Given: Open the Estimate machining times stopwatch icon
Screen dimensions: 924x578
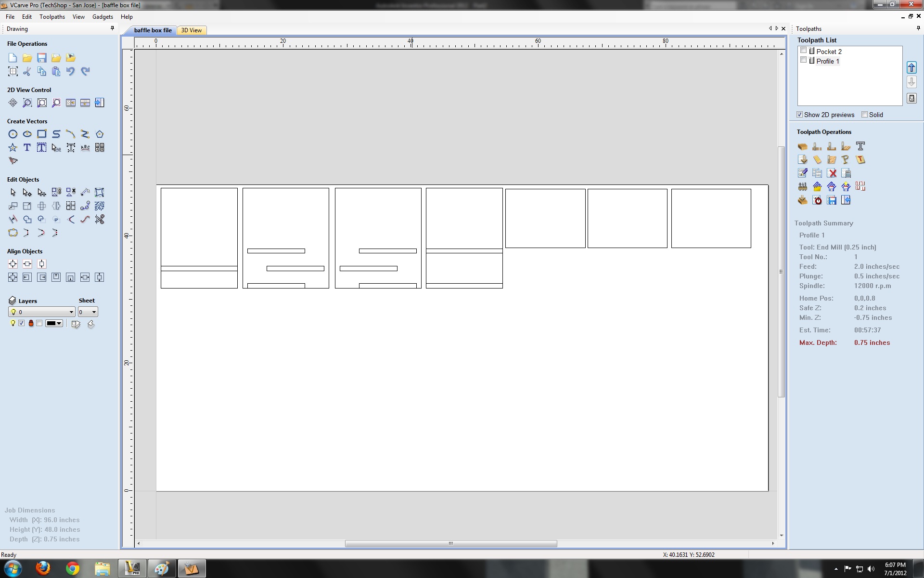Looking at the screenshot, I should point(817,200).
